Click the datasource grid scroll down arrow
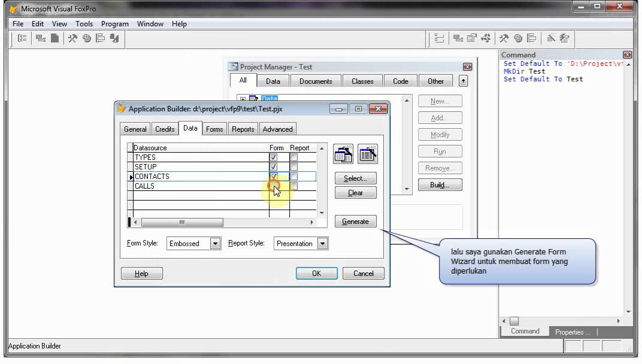The height and width of the screenshot is (364, 642). coord(322,213)
